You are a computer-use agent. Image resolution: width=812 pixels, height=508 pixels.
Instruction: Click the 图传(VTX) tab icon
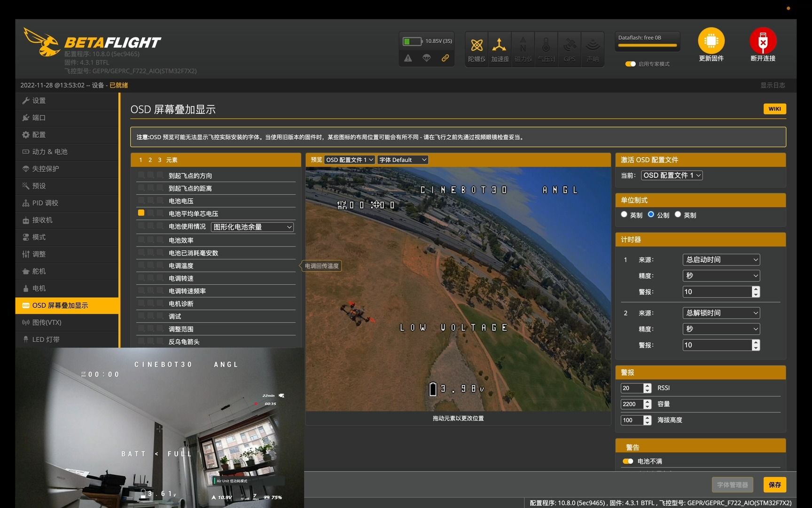point(26,322)
